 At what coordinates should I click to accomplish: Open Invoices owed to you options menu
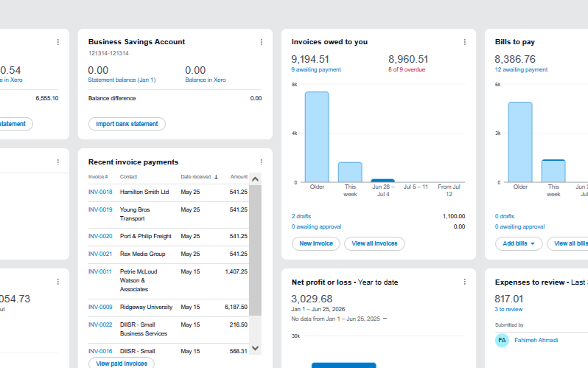click(465, 42)
